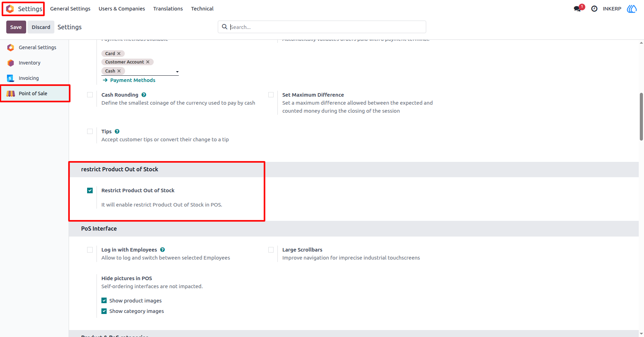The image size is (644, 337).
Task: Click the Cash Rounding help question icon
Action: (144, 95)
